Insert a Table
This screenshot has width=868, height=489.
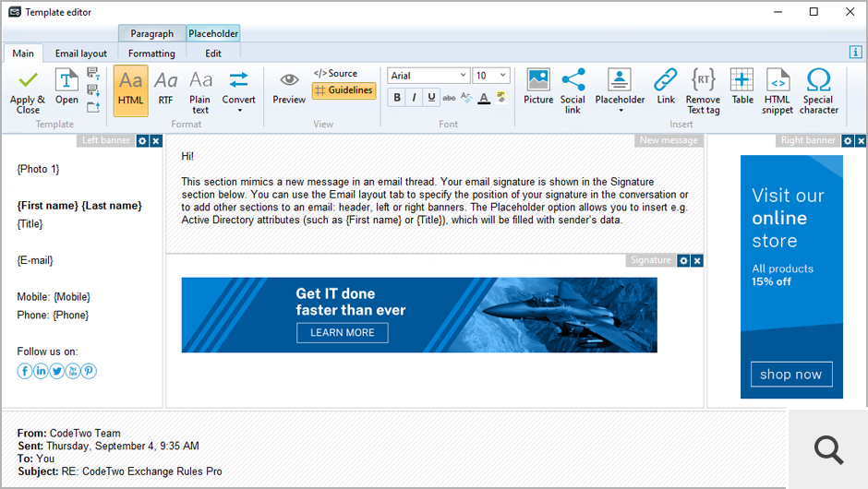742,87
